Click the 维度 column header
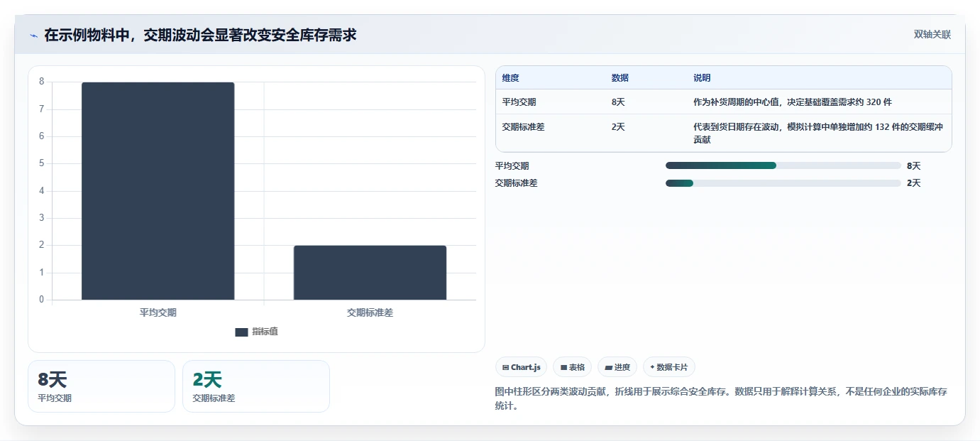980x441 pixels. [x=510, y=78]
